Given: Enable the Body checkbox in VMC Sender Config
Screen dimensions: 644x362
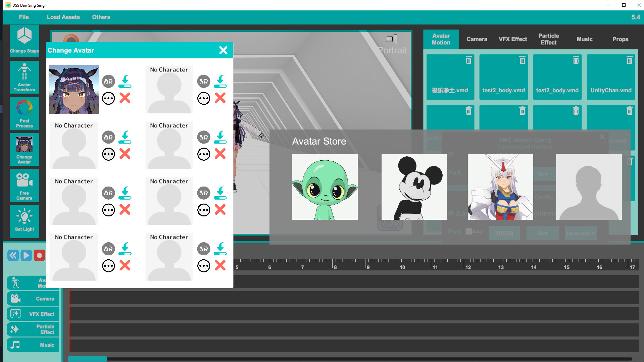Looking at the screenshot, I should point(468,231).
